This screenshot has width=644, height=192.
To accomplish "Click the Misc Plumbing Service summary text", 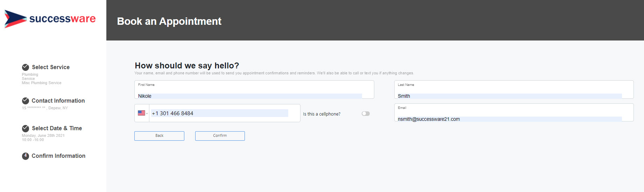I will 42,83.
